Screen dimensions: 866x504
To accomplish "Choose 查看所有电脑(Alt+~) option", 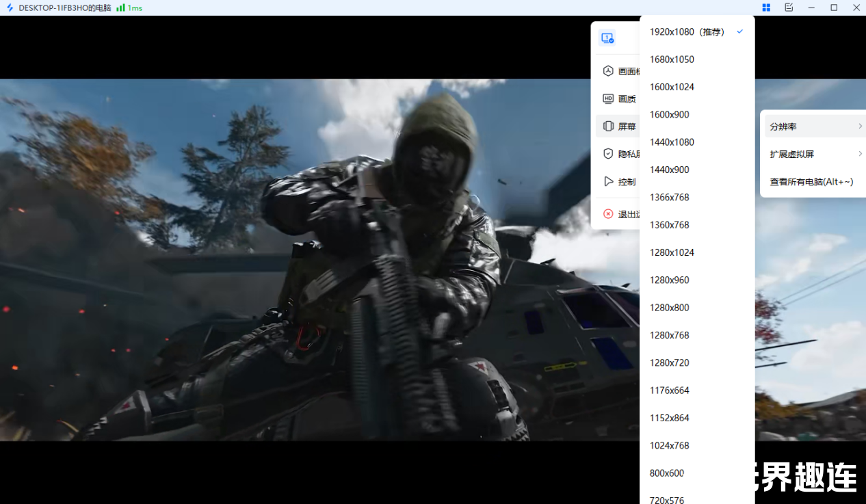I will 813,182.
